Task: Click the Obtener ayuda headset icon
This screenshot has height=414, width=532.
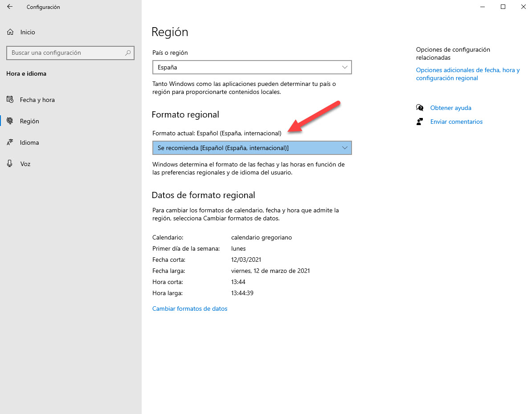Action: click(x=419, y=107)
